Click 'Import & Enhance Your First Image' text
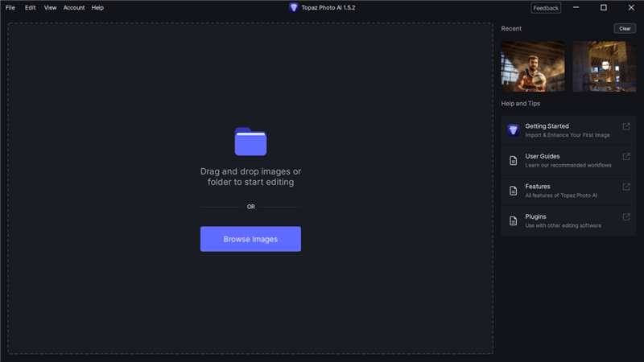This screenshot has width=644, height=362. pos(568,135)
